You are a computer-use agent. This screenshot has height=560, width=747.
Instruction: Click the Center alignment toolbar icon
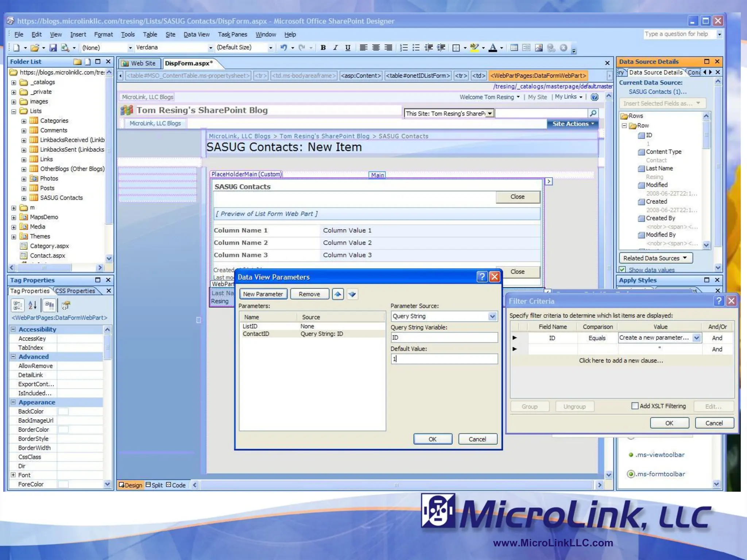376,48
